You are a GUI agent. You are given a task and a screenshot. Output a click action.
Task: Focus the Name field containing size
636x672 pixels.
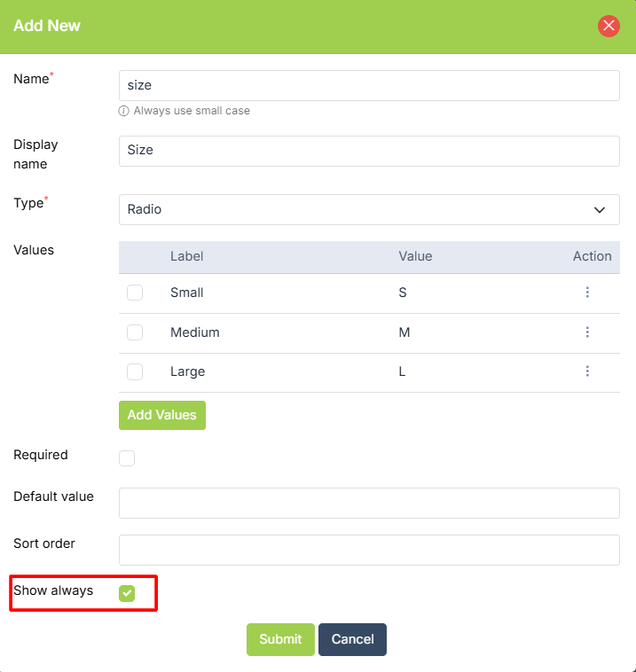pos(368,86)
